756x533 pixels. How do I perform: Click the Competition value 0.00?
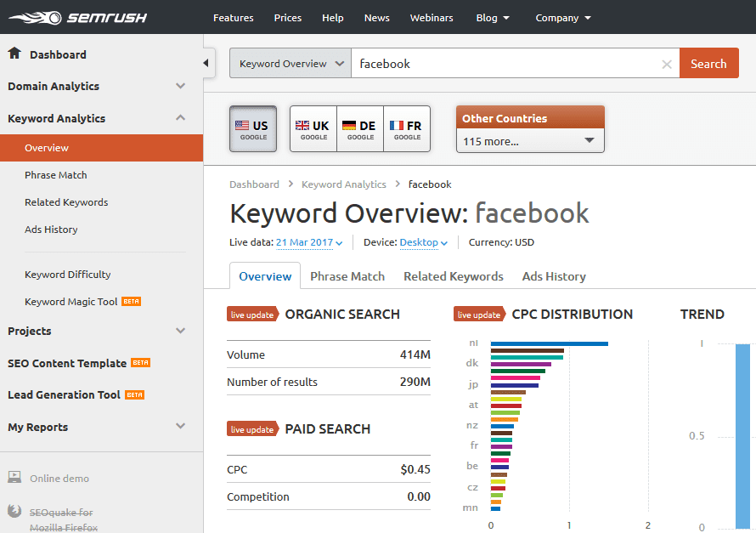pos(419,496)
